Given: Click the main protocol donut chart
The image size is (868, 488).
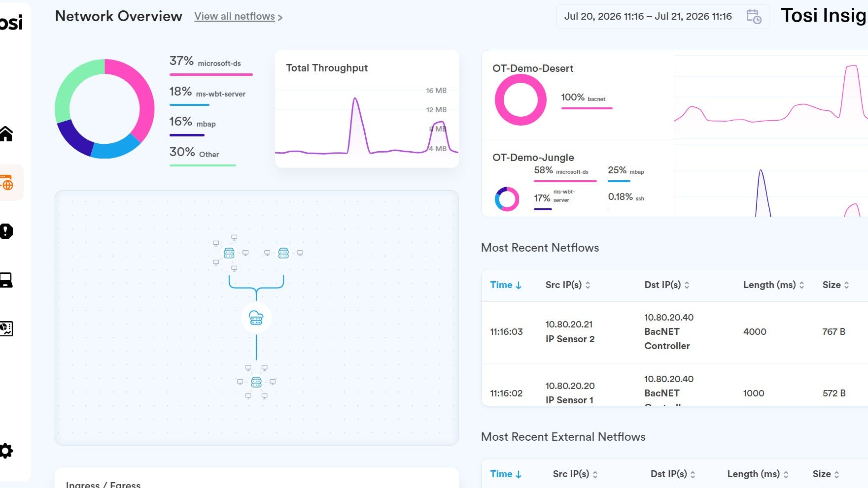Looking at the screenshot, I should (x=104, y=109).
